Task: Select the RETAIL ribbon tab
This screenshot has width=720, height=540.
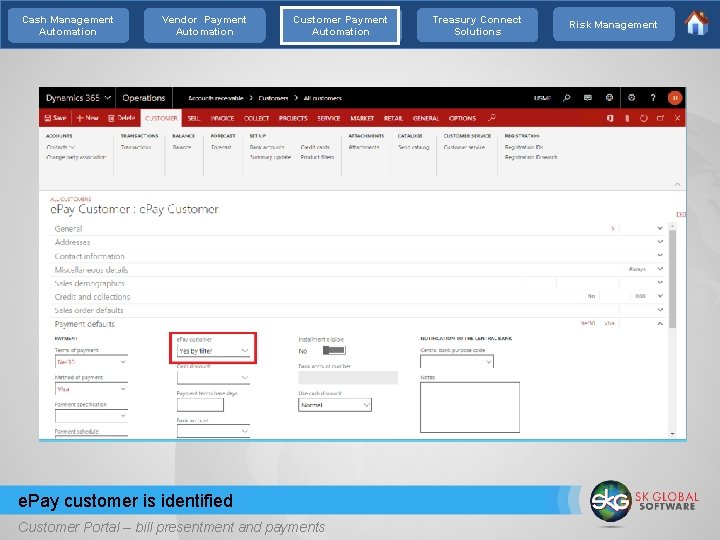Action: click(x=393, y=118)
